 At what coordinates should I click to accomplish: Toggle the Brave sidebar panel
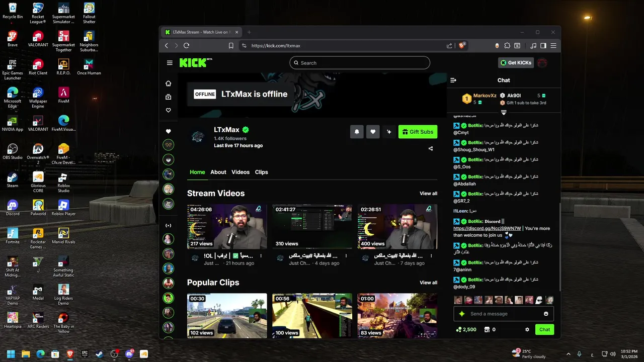[x=543, y=45]
